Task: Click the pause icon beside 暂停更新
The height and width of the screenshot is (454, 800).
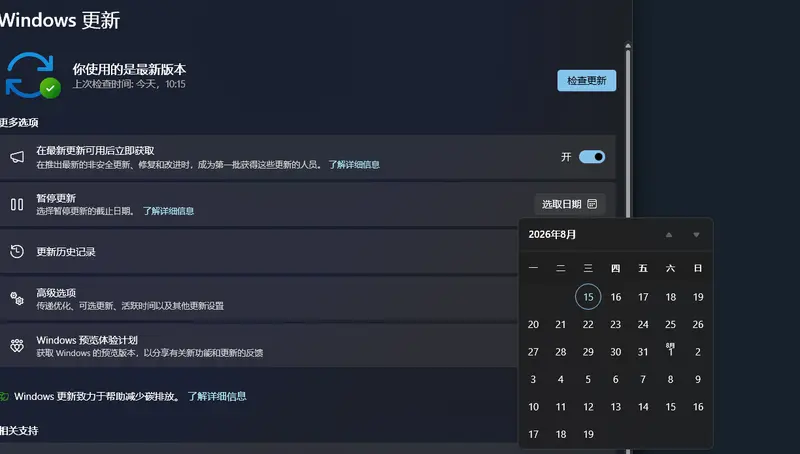Action: (x=17, y=205)
